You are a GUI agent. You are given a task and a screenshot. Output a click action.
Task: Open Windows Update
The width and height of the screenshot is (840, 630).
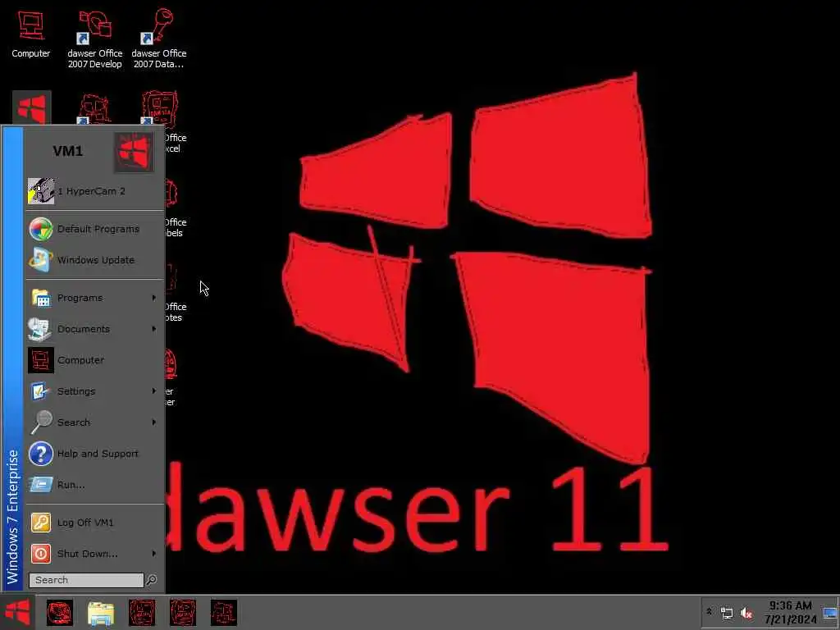(x=94, y=260)
